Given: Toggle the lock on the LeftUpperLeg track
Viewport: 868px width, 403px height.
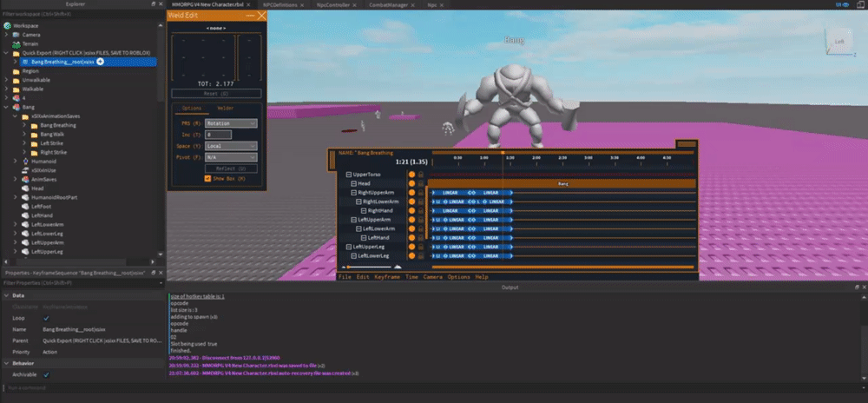Looking at the screenshot, I should pyautogui.click(x=420, y=247).
